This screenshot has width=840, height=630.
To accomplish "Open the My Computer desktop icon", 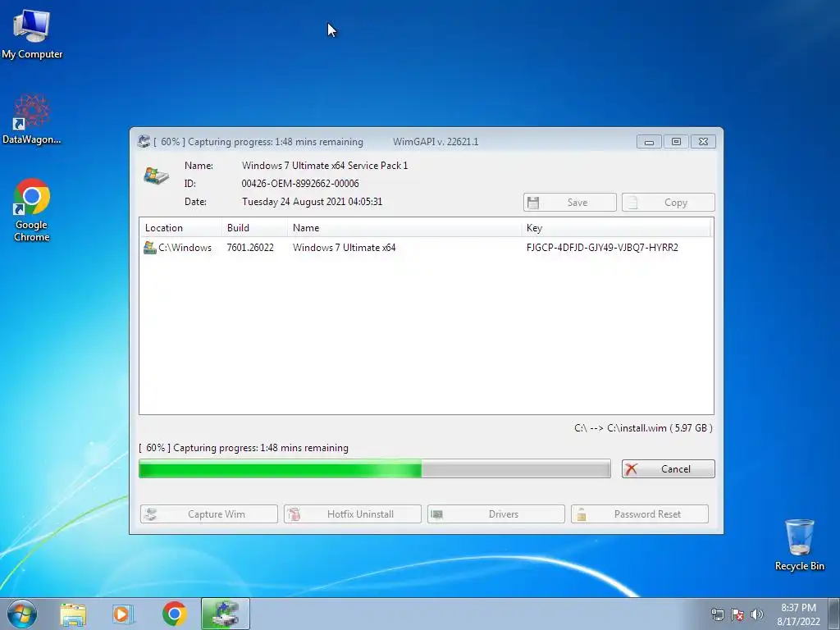I will coord(32,33).
